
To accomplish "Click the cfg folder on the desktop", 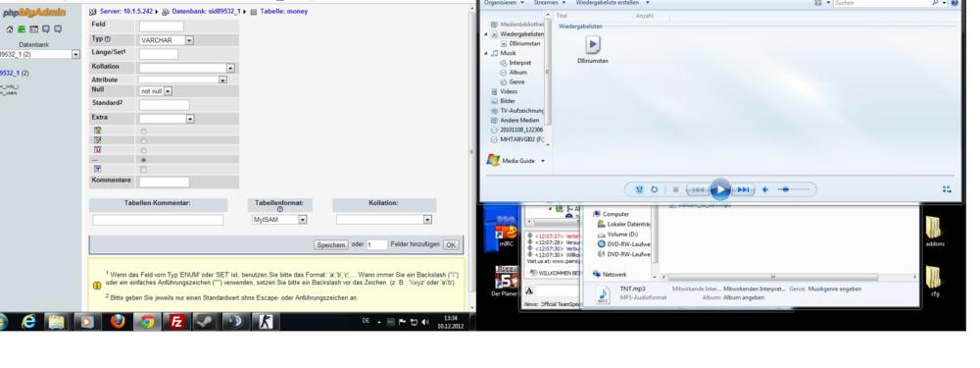I will (934, 281).
